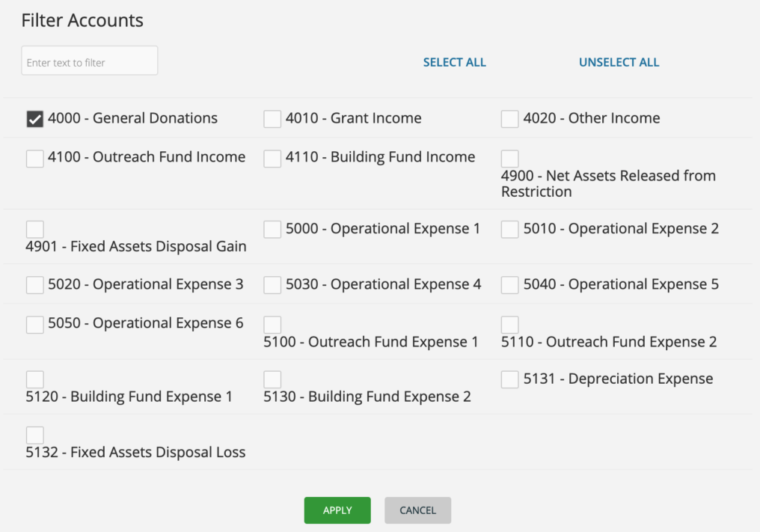
Task: Tick the 4110 - Building Fund Income checkbox
Action: click(272, 159)
